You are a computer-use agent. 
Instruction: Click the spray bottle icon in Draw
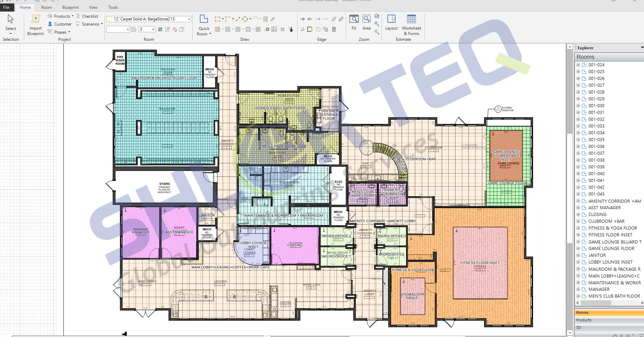click(291, 29)
